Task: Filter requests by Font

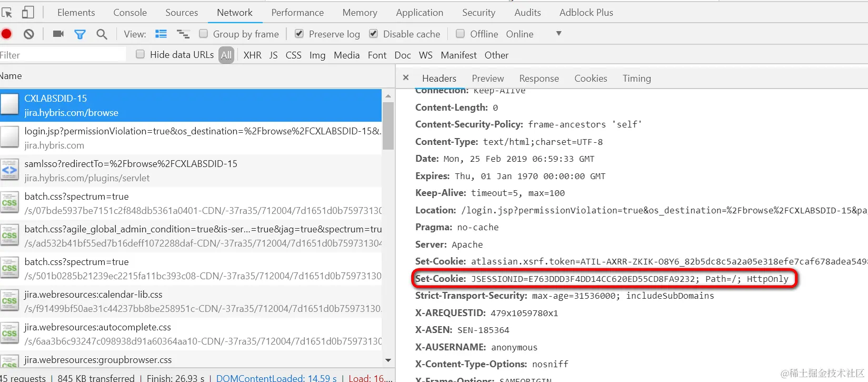Action: (377, 55)
